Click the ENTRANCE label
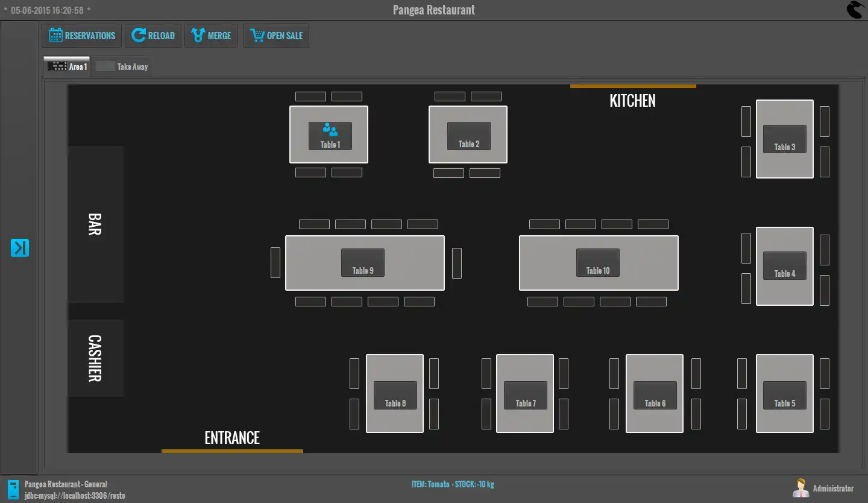 232,438
